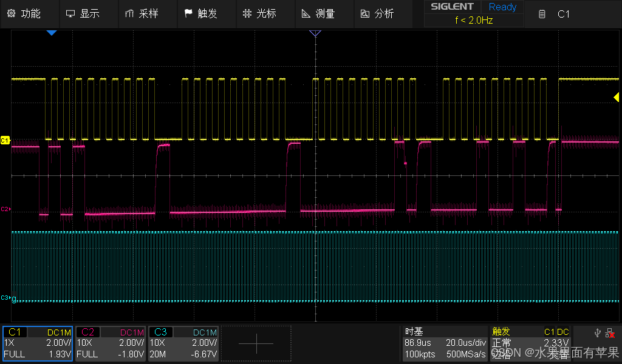Open the C1 channel descriptor box

tap(38, 343)
